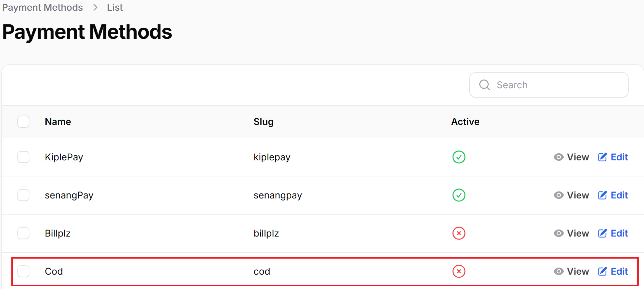Click the pencil edit icon for senangPay
The height and width of the screenshot is (289, 644).
[602, 195]
